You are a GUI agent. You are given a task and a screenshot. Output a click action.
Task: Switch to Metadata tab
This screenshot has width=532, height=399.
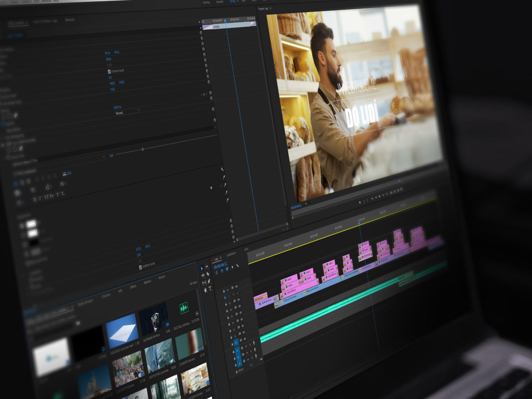tap(70, 20)
